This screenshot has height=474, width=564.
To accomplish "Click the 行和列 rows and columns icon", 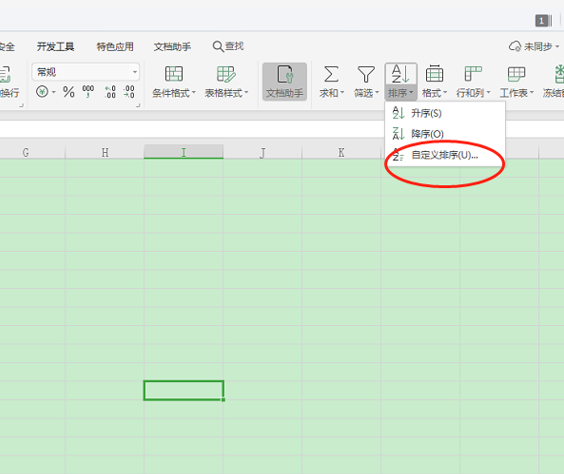I will (473, 74).
